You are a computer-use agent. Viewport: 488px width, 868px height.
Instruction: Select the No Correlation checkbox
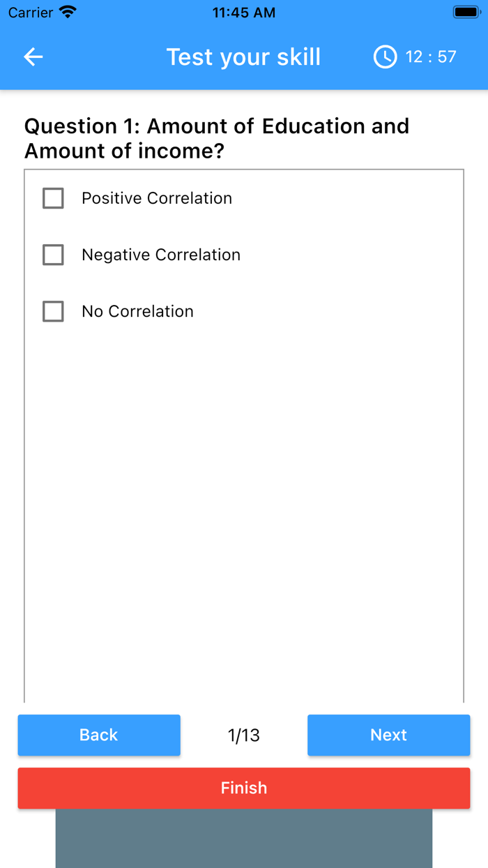pos(53,311)
